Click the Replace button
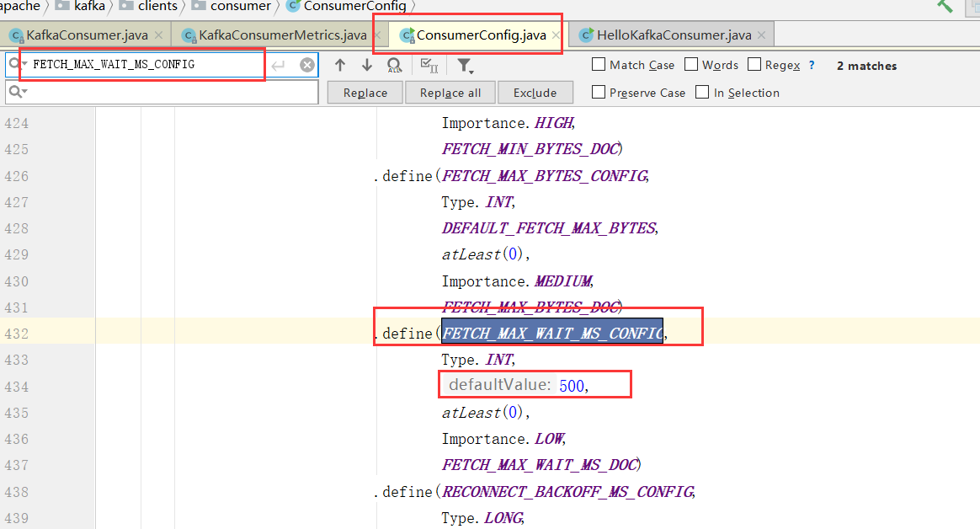Image resolution: width=980 pixels, height=529 pixels. 365,93
